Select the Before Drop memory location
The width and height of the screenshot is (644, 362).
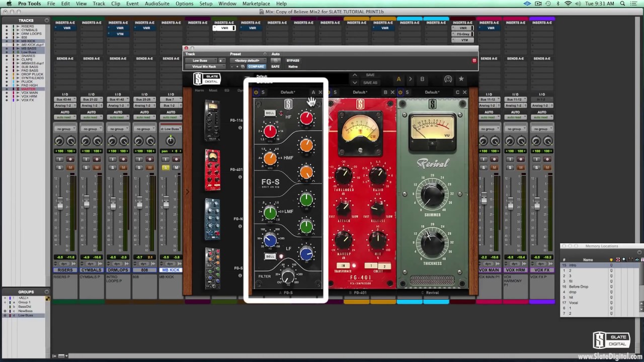click(x=579, y=287)
